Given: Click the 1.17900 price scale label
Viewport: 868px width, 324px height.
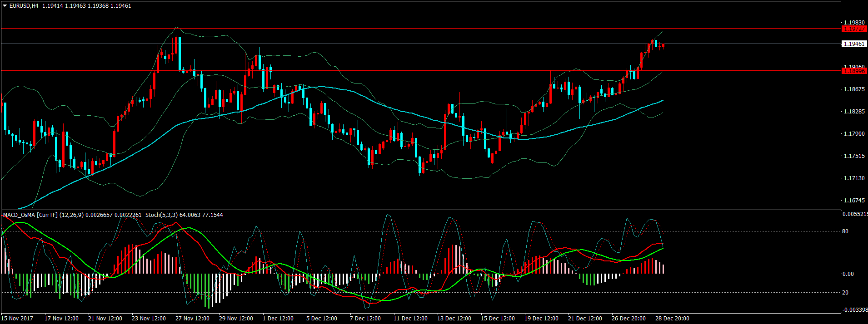Looking at the screenshot, I should click(x=854, y=134).
